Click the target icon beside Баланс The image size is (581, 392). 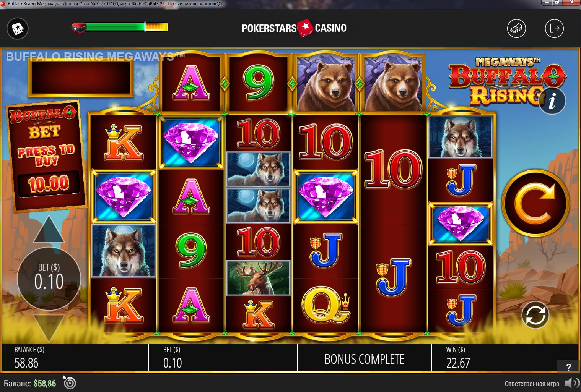pyautogui.click(x=70, y=383)
